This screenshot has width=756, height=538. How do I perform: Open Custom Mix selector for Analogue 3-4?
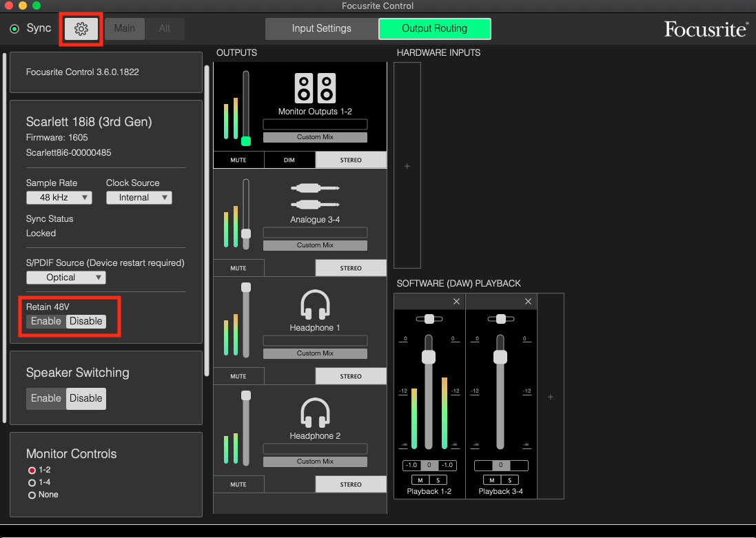click(x=315, y=245)
